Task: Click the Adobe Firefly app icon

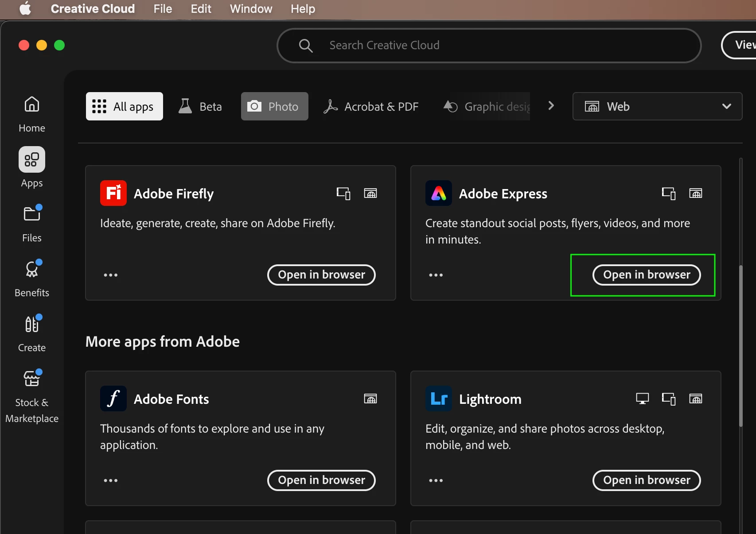Action: 113,193
